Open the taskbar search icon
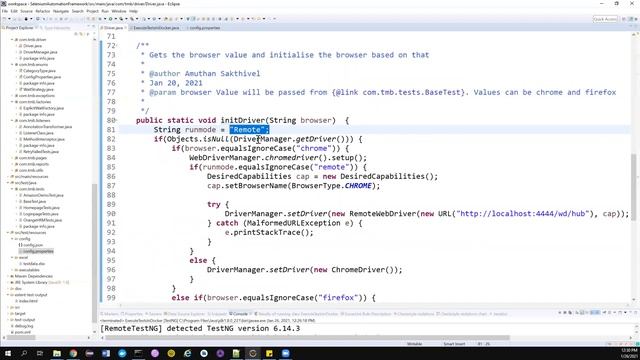This screenshot has height=360, width=640. [x=24, y=353]
